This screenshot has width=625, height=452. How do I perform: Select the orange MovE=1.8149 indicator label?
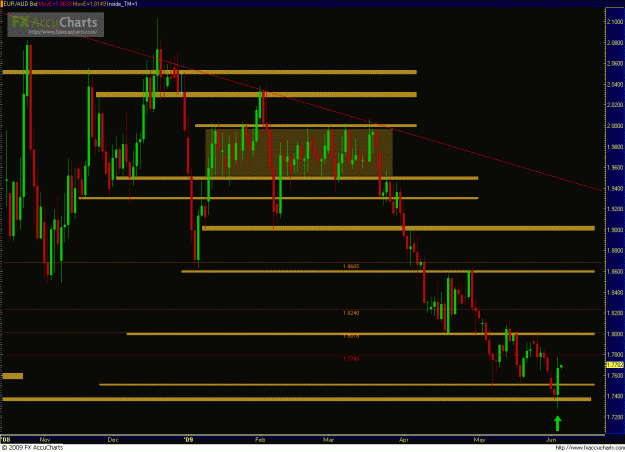(x=87, y=4)
